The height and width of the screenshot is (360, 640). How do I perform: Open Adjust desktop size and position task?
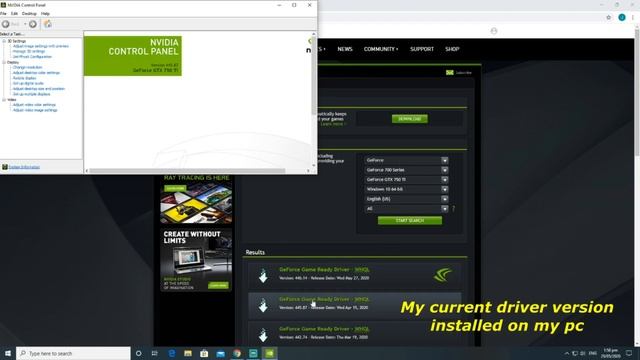(38, 89)
